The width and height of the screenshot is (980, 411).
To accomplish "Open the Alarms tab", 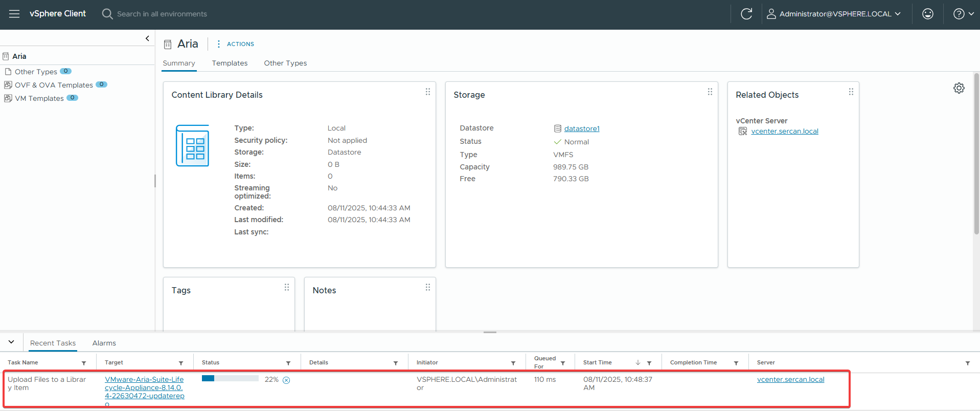I will pyautogui.click(x=104, y=343).
